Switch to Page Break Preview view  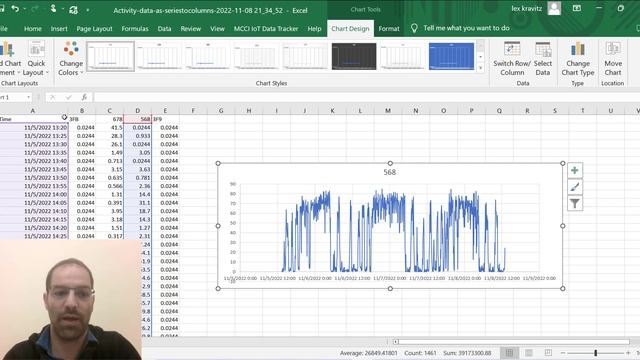pyautogui.click(x=548, y=353)
